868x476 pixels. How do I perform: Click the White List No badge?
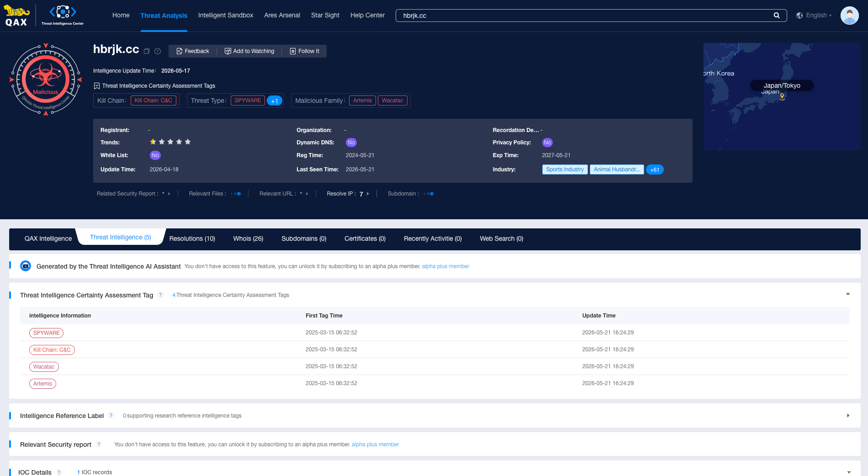pos(155,155)
